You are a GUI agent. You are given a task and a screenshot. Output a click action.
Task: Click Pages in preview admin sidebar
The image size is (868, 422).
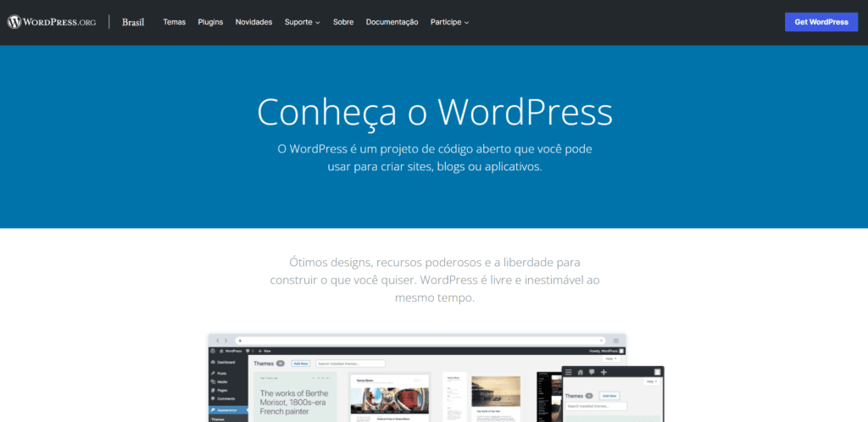click(x=219, y=391)
